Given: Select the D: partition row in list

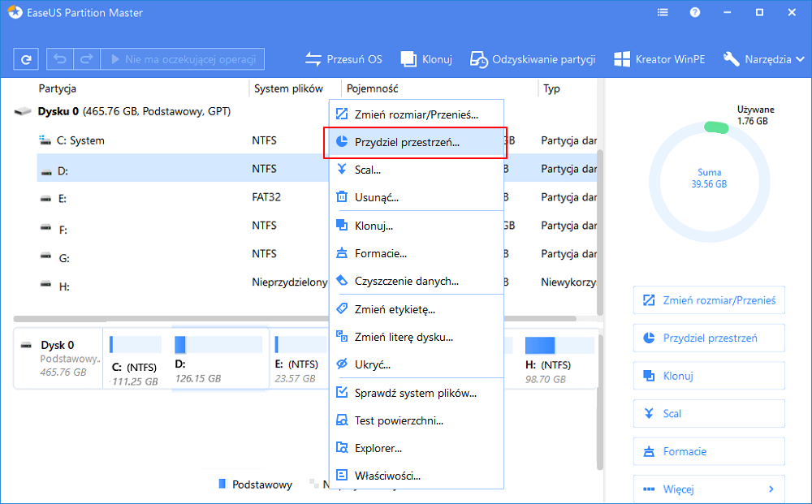Looking at the screenshot, I should 183,168.
